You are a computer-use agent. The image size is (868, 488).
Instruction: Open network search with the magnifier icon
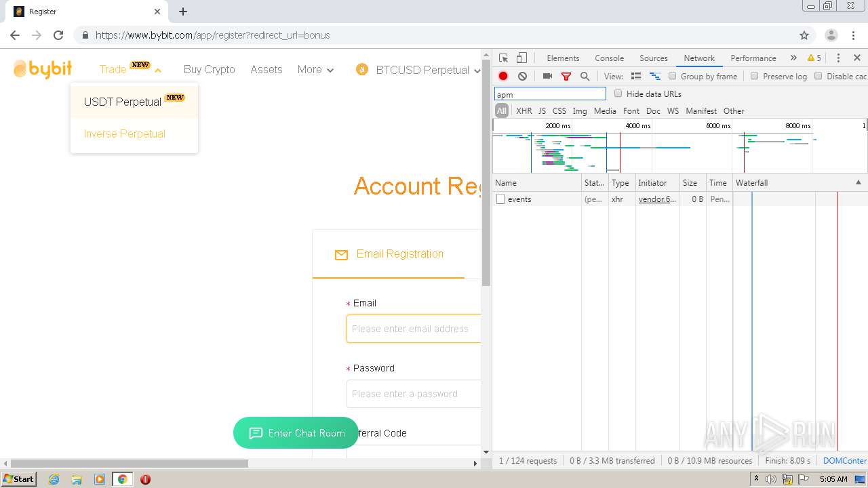click(x=585, y=77)
